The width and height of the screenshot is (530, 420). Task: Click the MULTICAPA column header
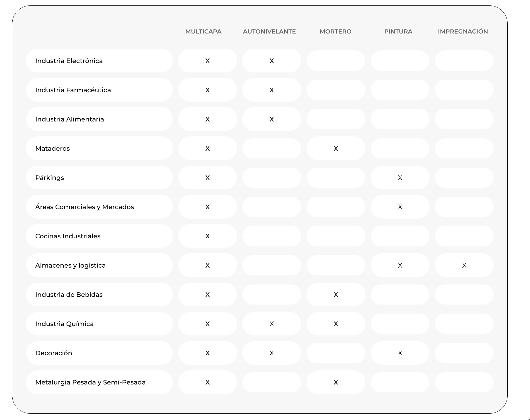[x=203, y=32]
